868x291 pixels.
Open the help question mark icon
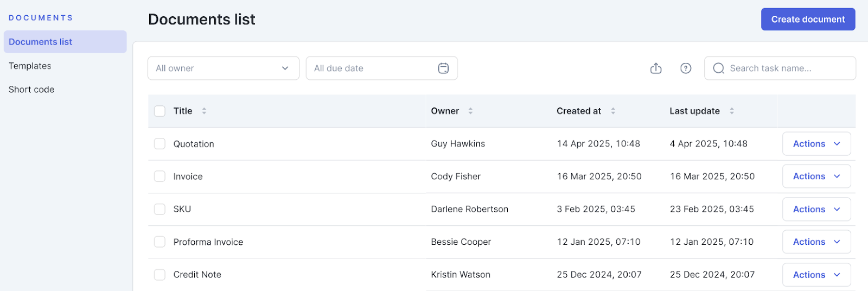(686, 68)
